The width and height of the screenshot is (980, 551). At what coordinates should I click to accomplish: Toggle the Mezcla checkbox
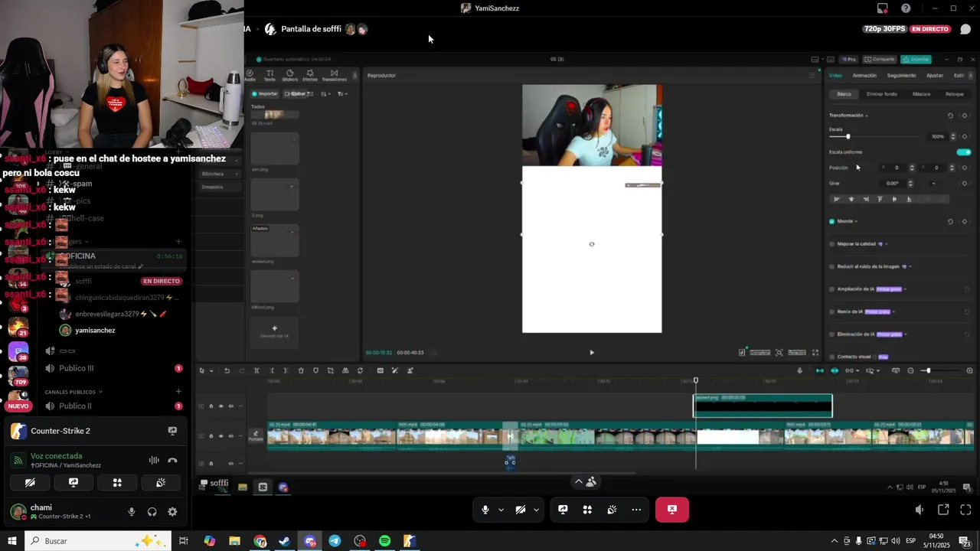pyautogui.click(x=832, y=221)
